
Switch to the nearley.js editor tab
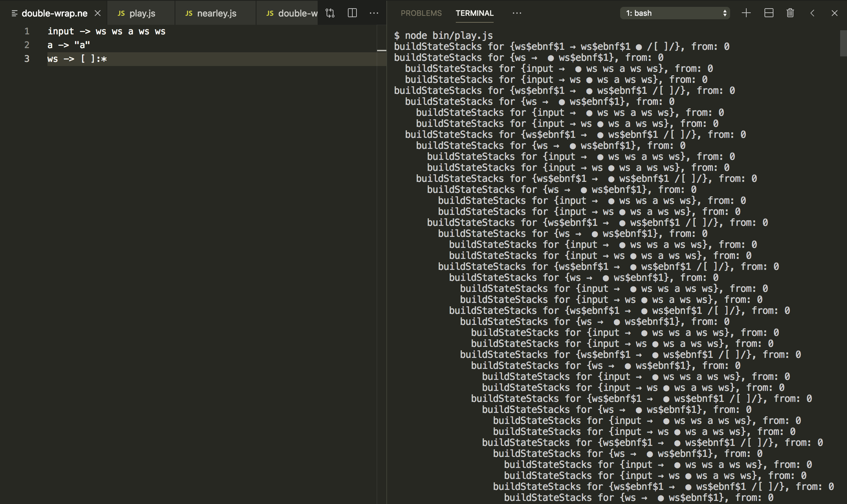tap(217, 13)
